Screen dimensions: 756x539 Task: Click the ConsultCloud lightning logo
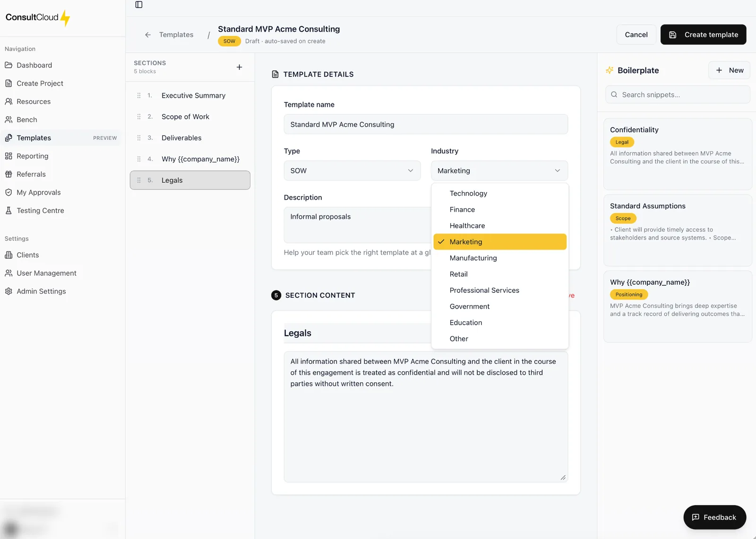[65, 18]
